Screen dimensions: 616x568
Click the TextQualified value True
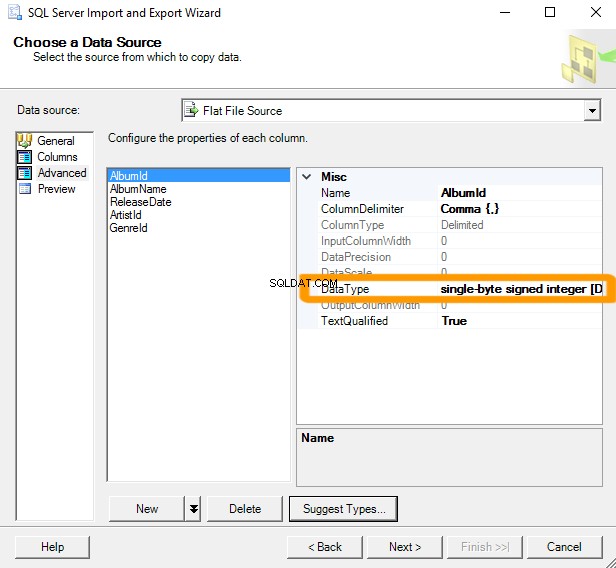520,321
